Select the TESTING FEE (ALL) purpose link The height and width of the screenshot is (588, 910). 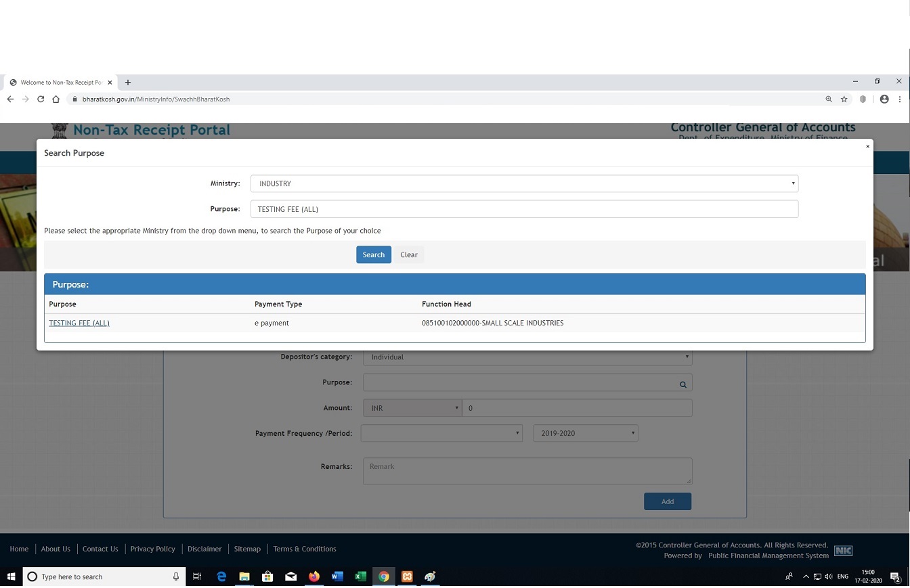click(79, 323)
